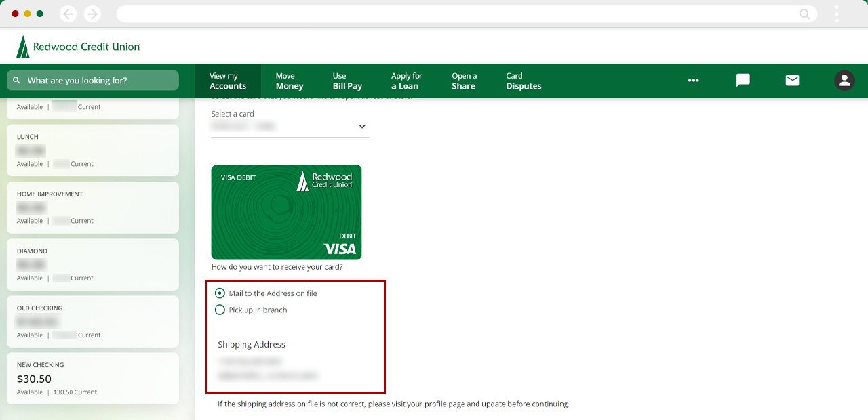Open the chat message icon
The image size is (868, 420).
[743, 81]
